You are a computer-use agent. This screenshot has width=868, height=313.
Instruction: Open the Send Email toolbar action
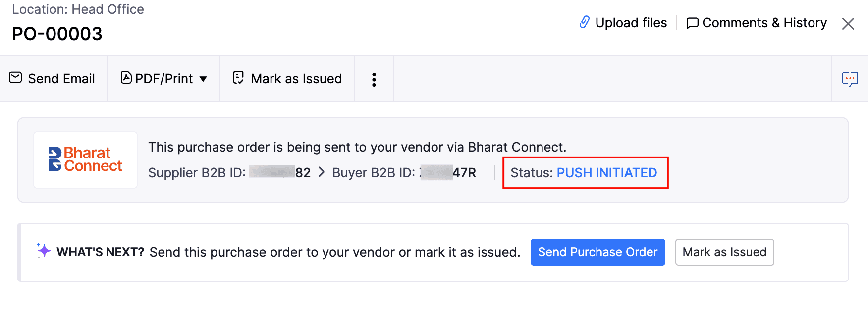tap(53, 78)
